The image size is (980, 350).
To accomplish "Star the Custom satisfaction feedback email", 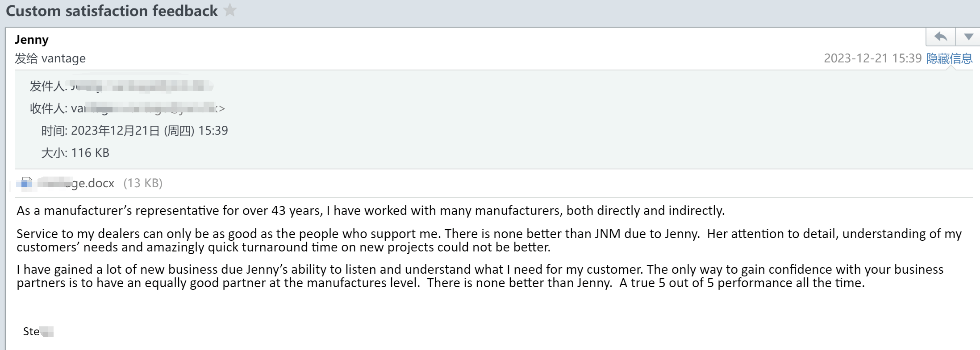I will point(230,10).
